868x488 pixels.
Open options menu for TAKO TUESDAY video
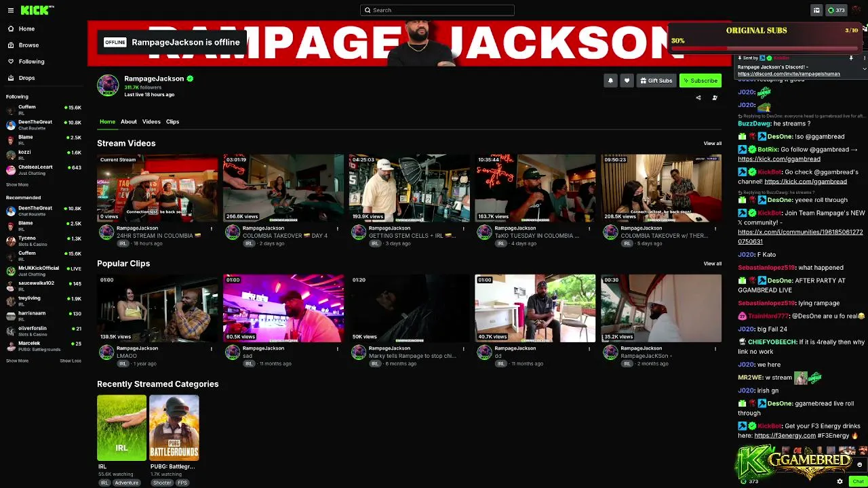[x=589, y=228]
